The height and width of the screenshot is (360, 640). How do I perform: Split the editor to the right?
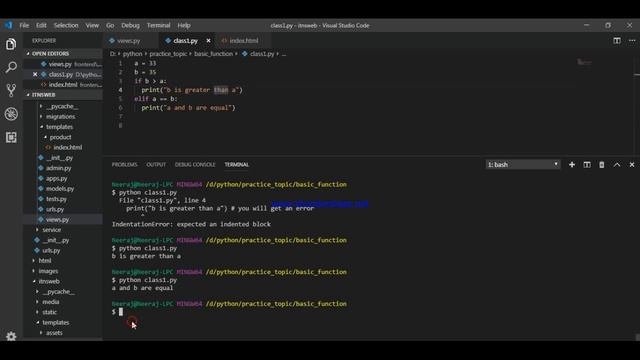[617, 40]
